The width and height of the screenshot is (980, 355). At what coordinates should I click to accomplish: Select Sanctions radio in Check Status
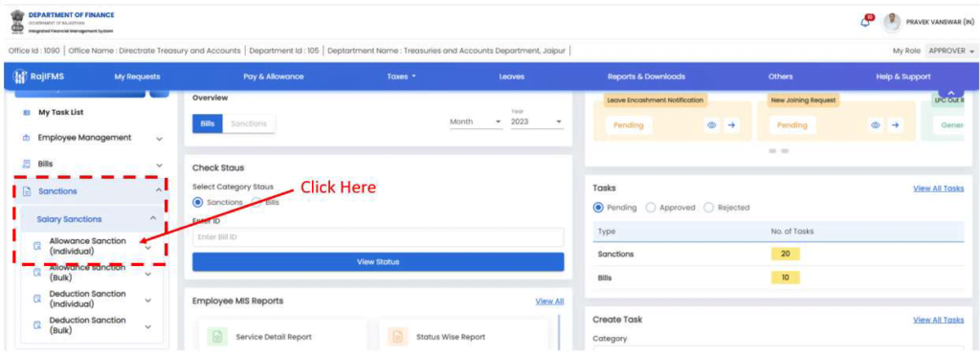198,202
